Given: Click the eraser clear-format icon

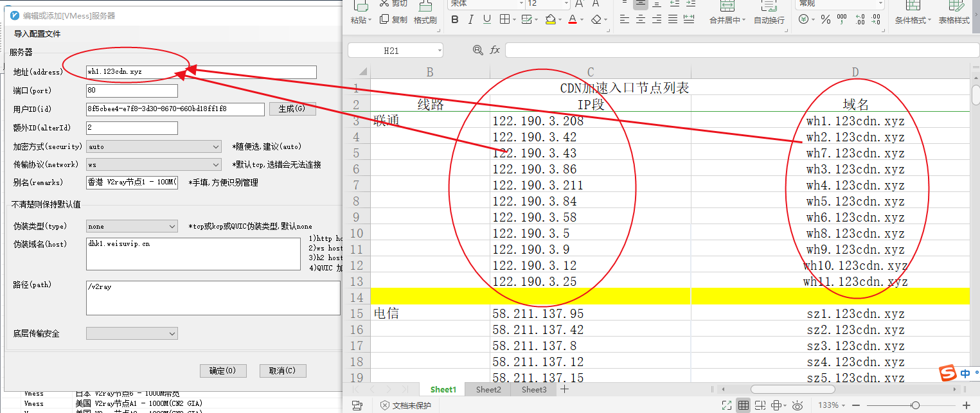Looking at the screenshot, I should point(596,19).
